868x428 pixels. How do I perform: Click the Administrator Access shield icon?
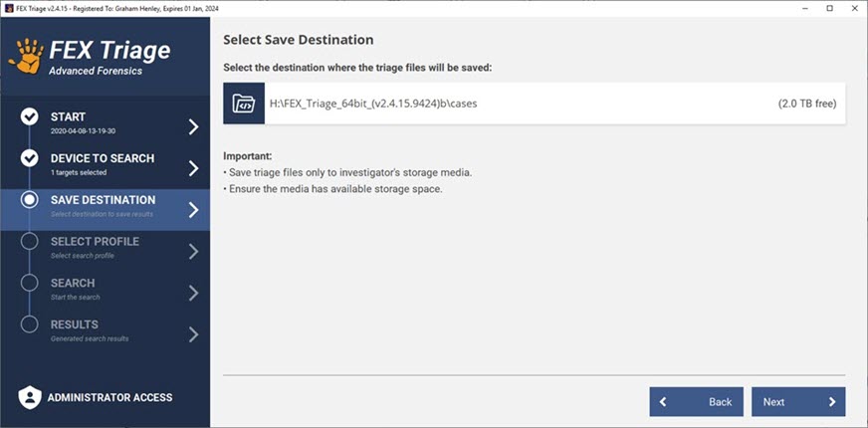pyautogui.click(x=30, y=397)
